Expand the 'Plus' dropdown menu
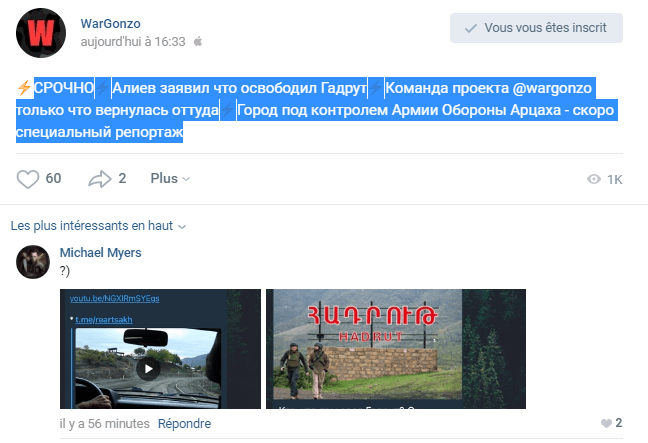This screenshot has height=443, width=648. 169,179
